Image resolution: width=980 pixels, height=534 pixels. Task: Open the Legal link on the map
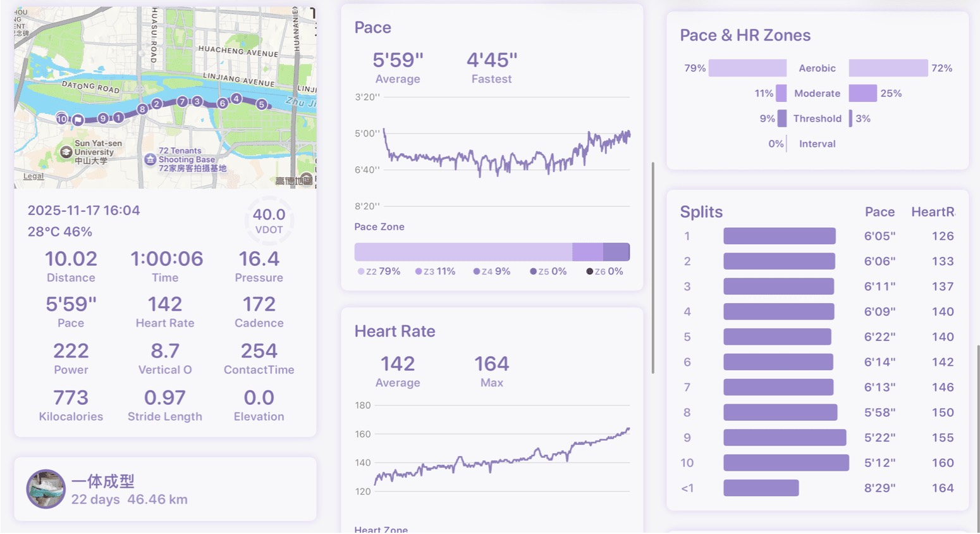coord(34,176)
